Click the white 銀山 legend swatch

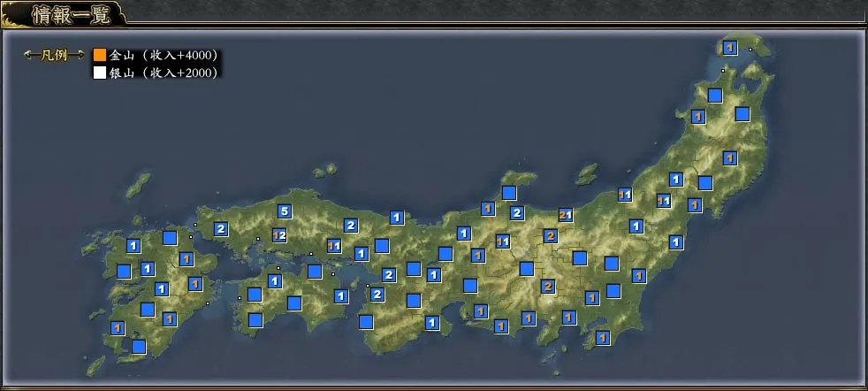(x=100, y=73)
